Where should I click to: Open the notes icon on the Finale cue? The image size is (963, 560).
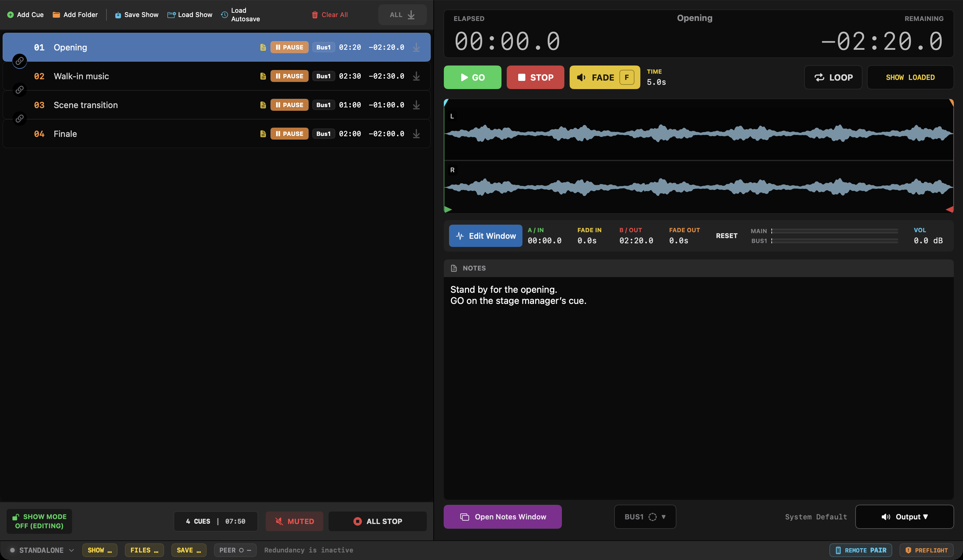pyautogui.click(x=263, y=134)
